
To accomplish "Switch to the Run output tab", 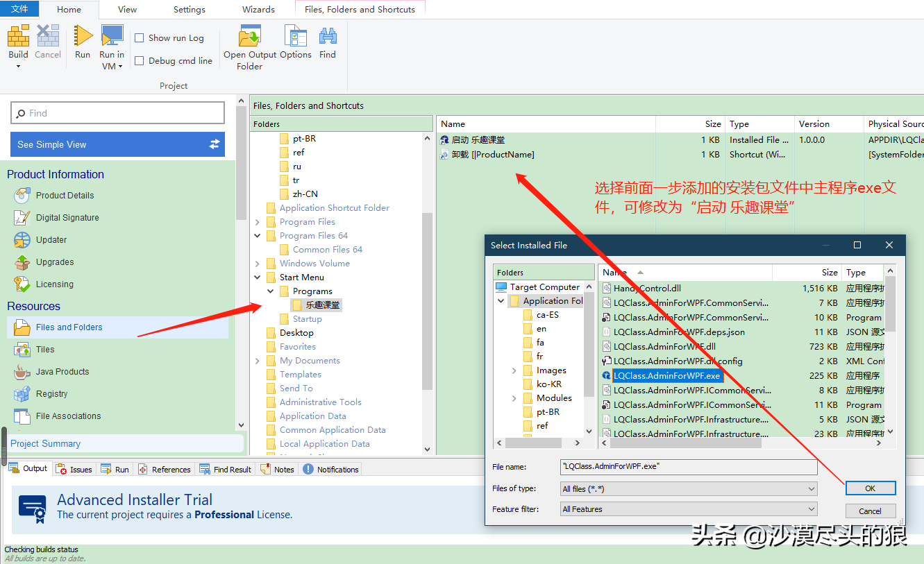I will coord(115,470).
